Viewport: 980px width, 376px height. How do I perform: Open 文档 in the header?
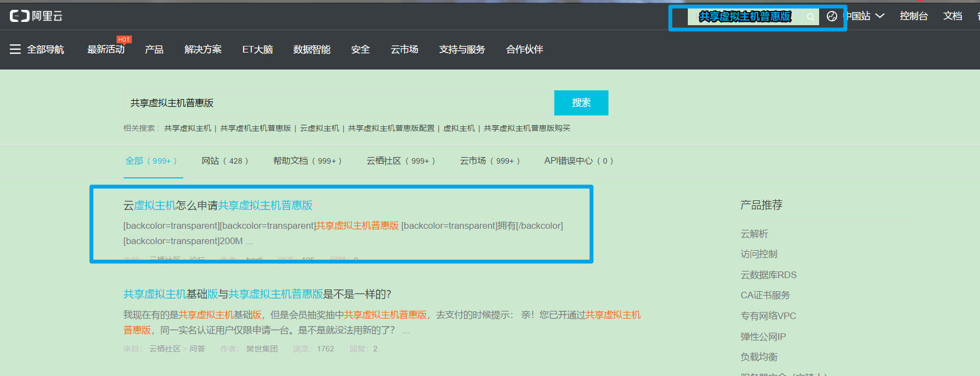(x=953, y=16)
